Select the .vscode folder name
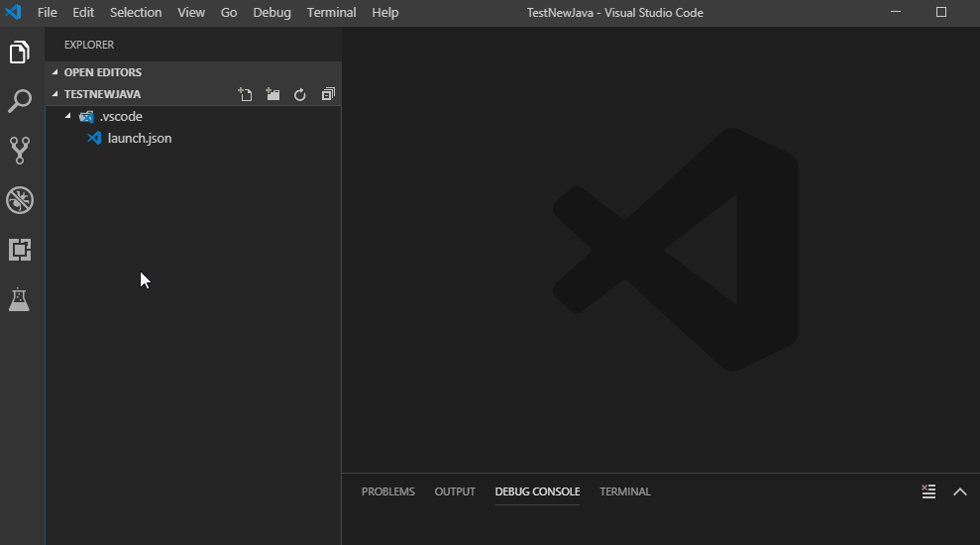 point(121,117)
